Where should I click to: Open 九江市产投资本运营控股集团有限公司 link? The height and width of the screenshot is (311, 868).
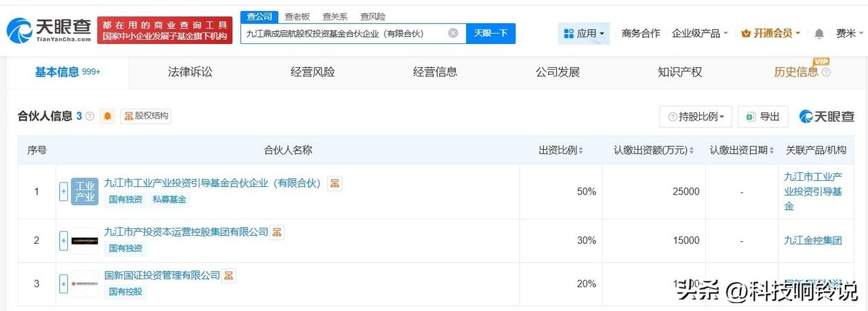(186, 232)
